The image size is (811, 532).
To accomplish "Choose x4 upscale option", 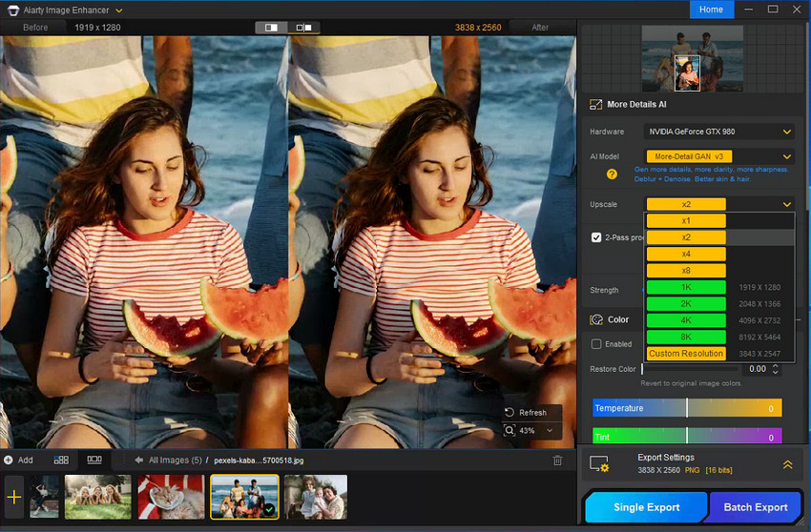I will point(686,254).
